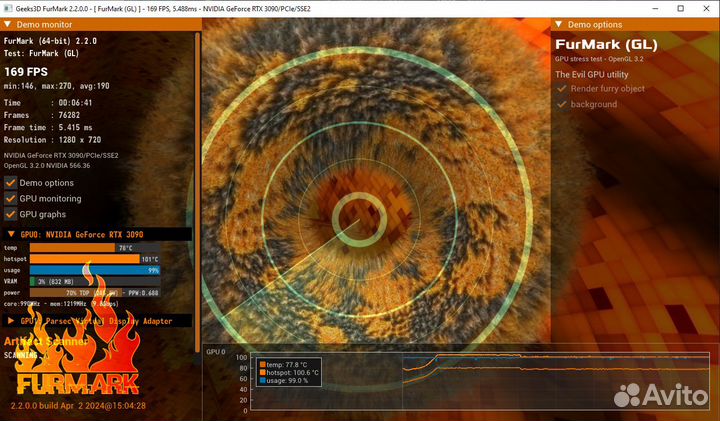This screenshot has width=720, height=421.
Task: Collapse the Demo options panel triangle
Action: coord(558,24)
